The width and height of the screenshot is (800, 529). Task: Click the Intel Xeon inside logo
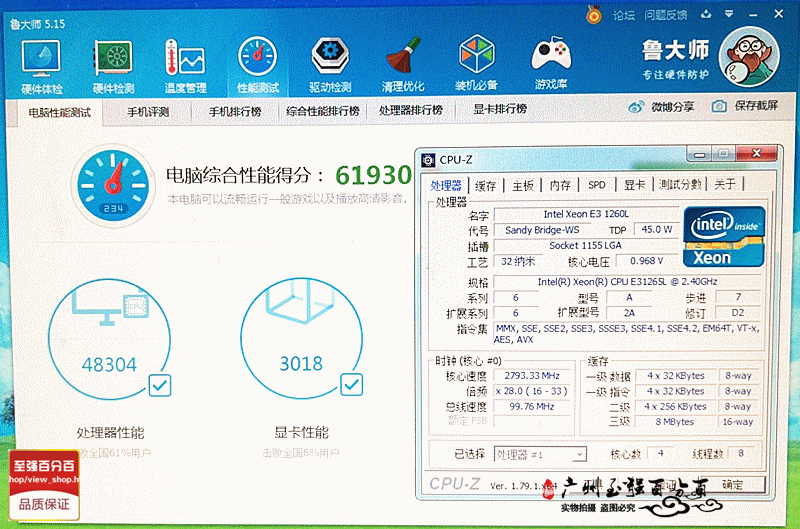tap(723, 236)
